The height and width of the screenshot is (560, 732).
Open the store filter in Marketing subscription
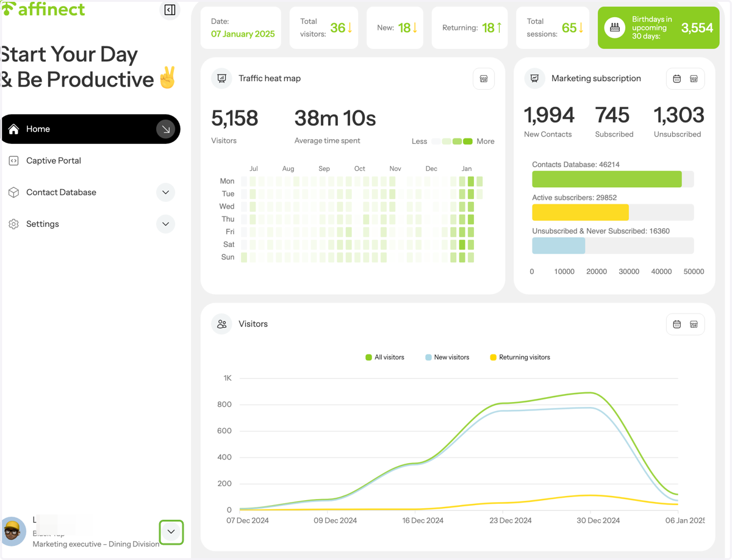pyautogui.click(x=694, y=79)
